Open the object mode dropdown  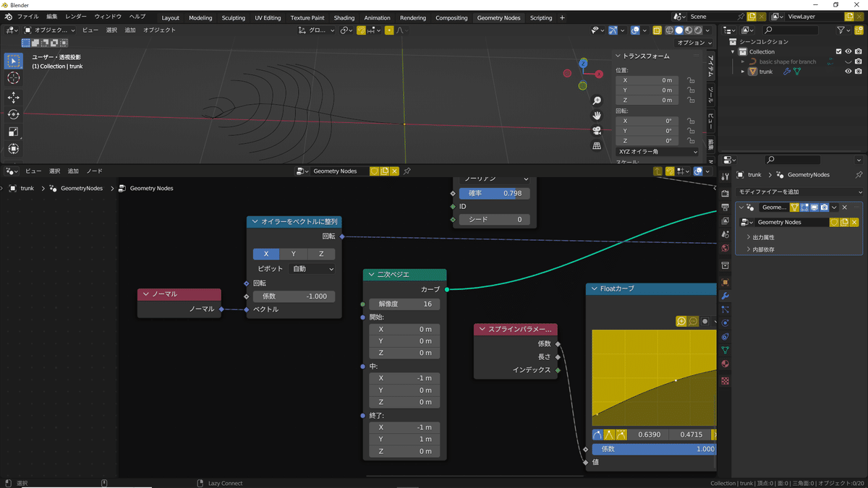point(49,30)
